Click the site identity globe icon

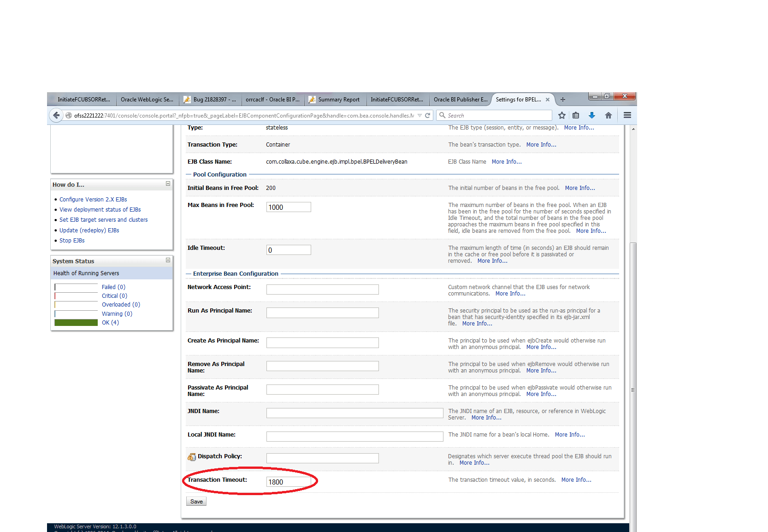(69, 115)
